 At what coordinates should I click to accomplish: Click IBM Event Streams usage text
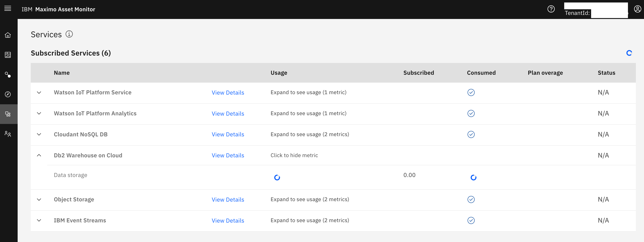[x=310, y=220]
